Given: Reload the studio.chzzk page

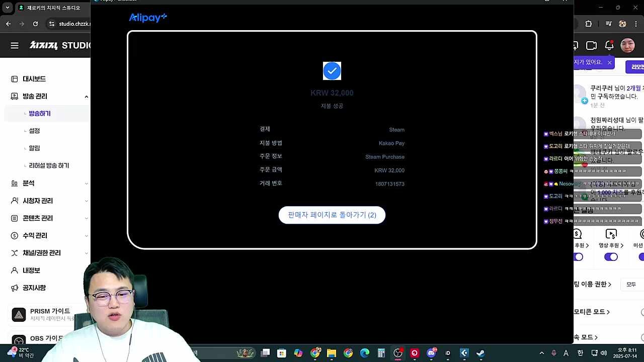Looking at the screenshot, I should tap(35, 24).
